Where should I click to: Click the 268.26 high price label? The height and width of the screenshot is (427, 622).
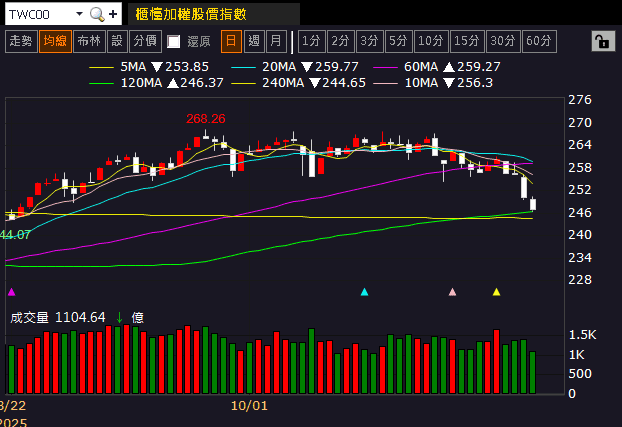coord(205,119)
